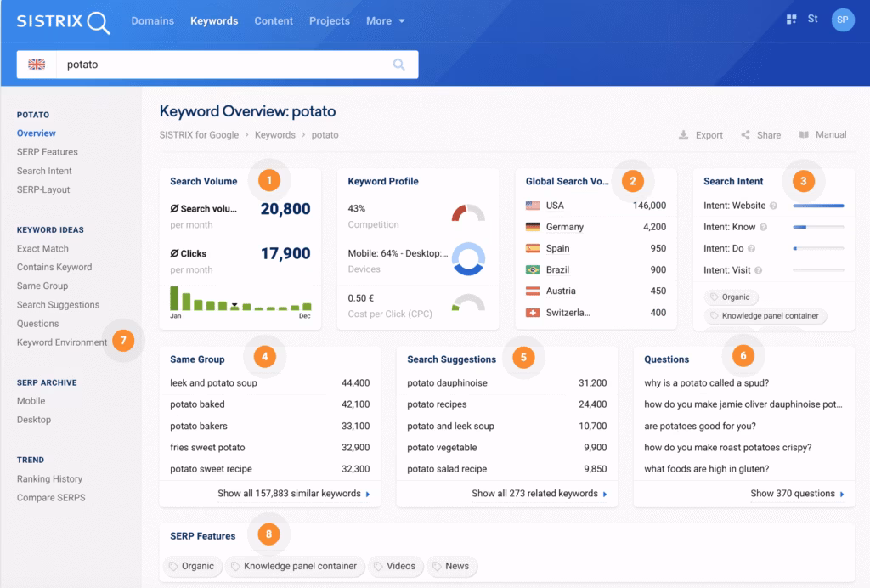This screenshot has height=588, width=870.
Task: Click help icon next to Intent: Website
Action: (x=773, y=206)
